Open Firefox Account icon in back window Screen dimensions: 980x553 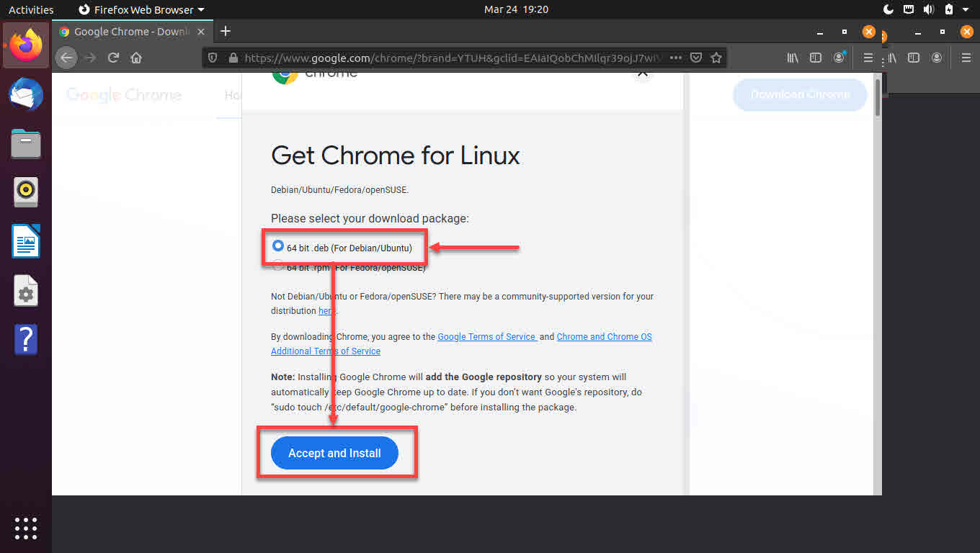[937, 58]
